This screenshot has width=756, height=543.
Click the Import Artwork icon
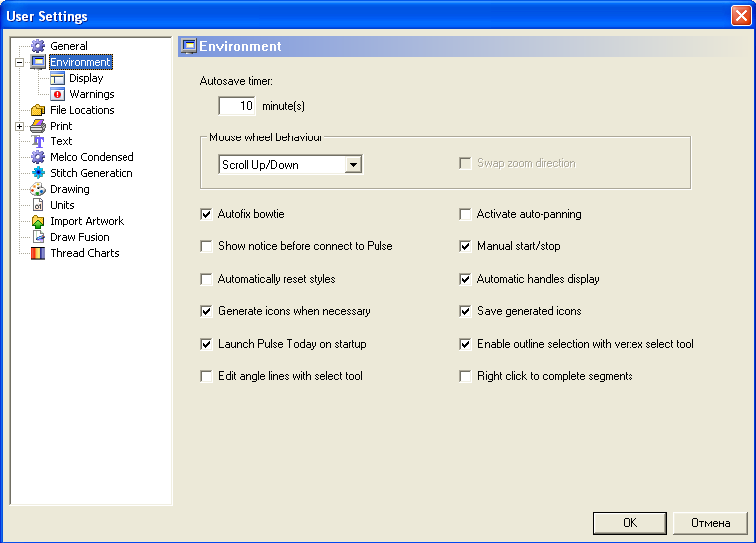pos(38,221)
